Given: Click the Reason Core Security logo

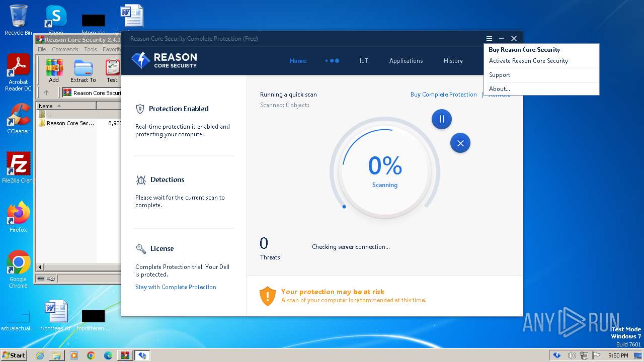Looking at the screenshot, I should tap(164, 60).
